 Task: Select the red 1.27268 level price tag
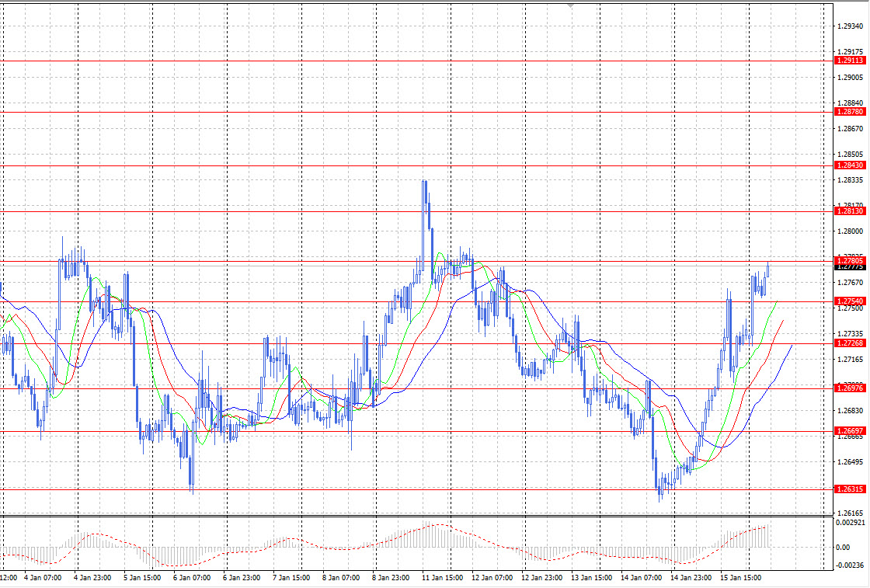pyautogui.click(x=850, y=343)
